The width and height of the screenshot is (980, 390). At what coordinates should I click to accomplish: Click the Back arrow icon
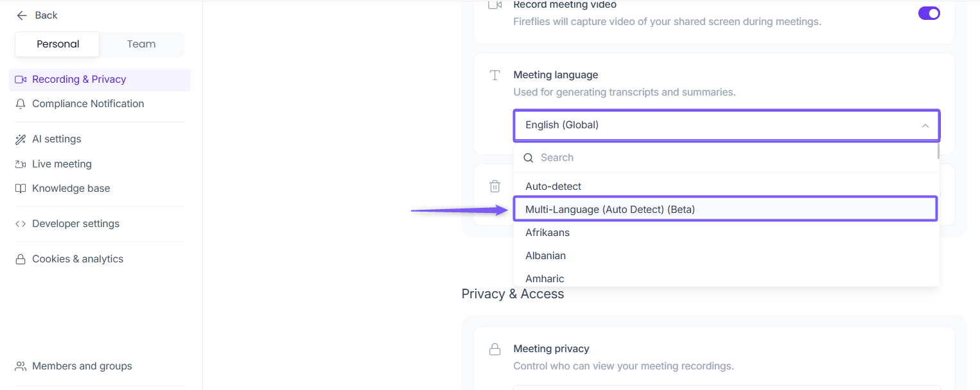(x=22, y=15)
